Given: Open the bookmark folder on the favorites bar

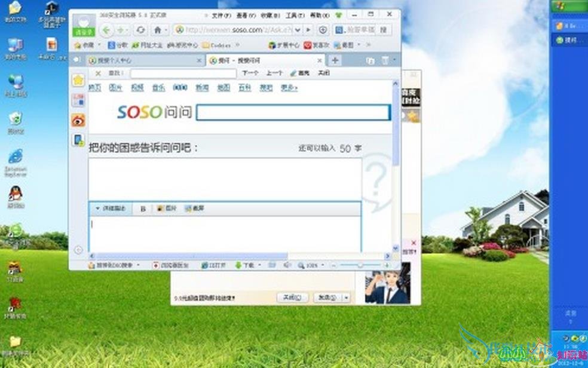Looking at the screenshot, I should [x=216, y=45].
